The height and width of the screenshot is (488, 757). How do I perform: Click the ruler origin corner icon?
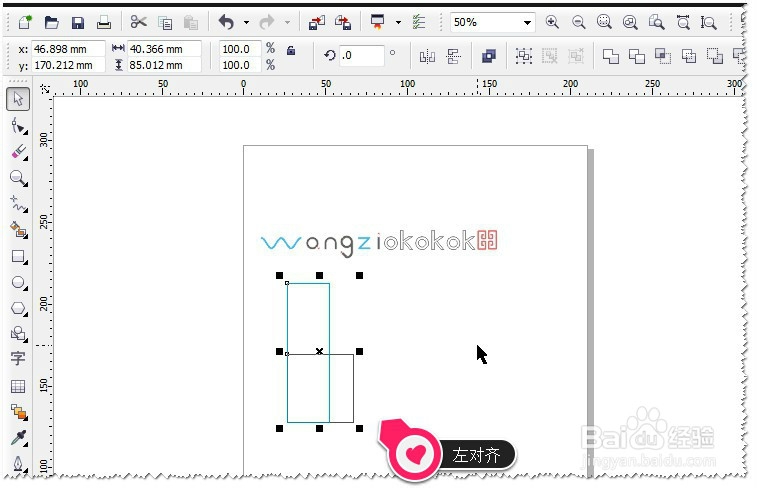click(x=45, y=89)
